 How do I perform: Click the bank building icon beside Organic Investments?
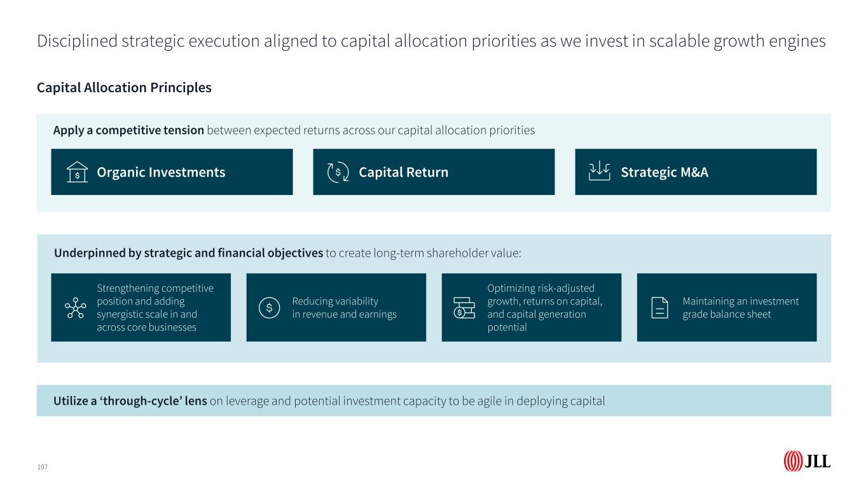pos(78,172)
